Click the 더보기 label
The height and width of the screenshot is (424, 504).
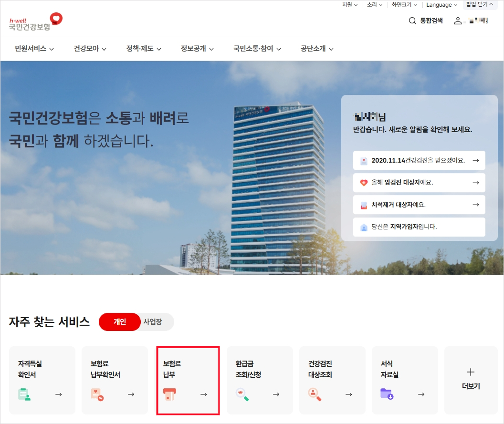(471, 386)
